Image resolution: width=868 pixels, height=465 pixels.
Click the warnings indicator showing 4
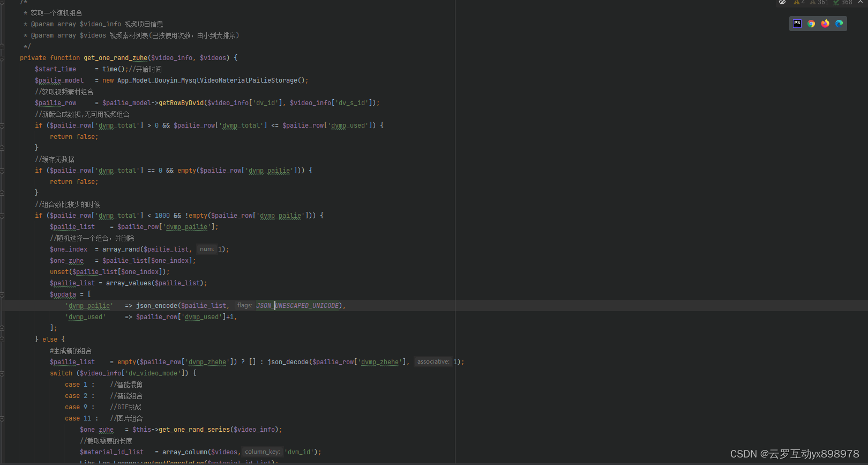799,2
